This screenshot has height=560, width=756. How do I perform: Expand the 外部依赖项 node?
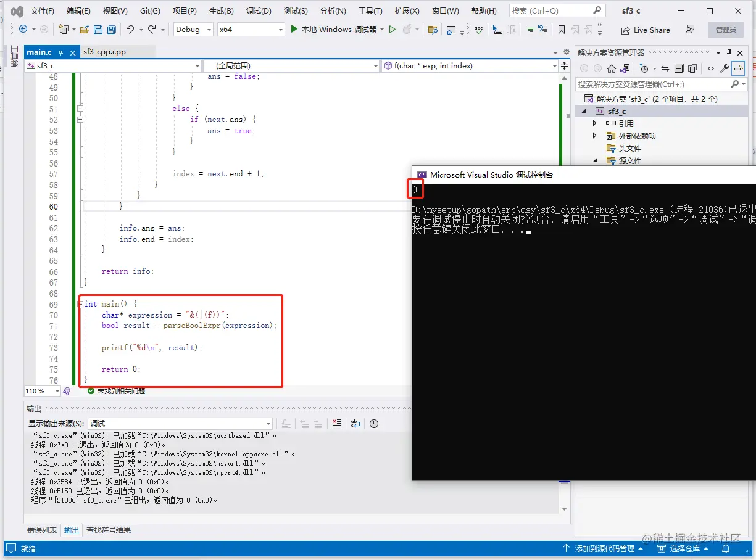point(594,136)
